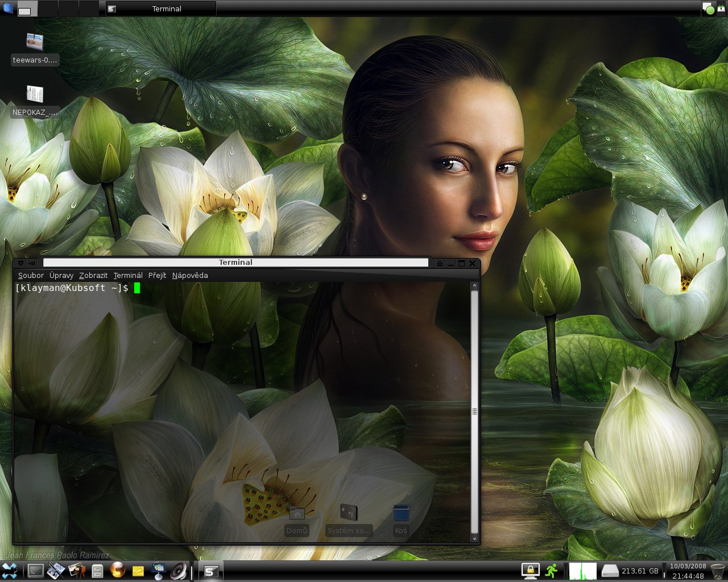Screen dimensions: 728x582
Task: Click the blue show desktop icon top panel
Action: point(8,8)
